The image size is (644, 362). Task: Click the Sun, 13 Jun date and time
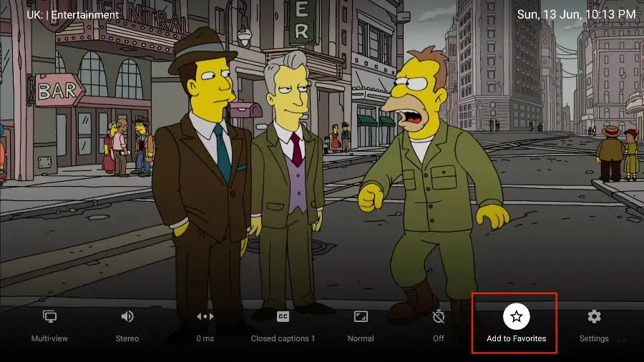tap(576, 14)
